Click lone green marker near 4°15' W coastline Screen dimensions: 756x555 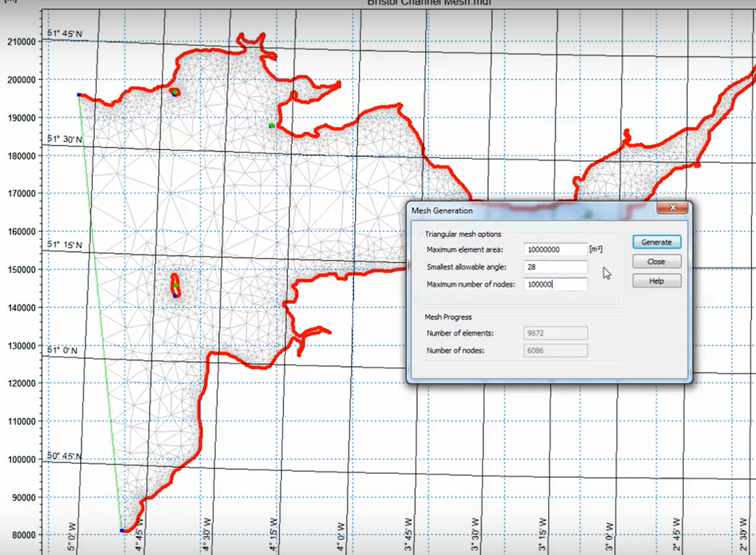pyautogui.click(x=272, y=125)
